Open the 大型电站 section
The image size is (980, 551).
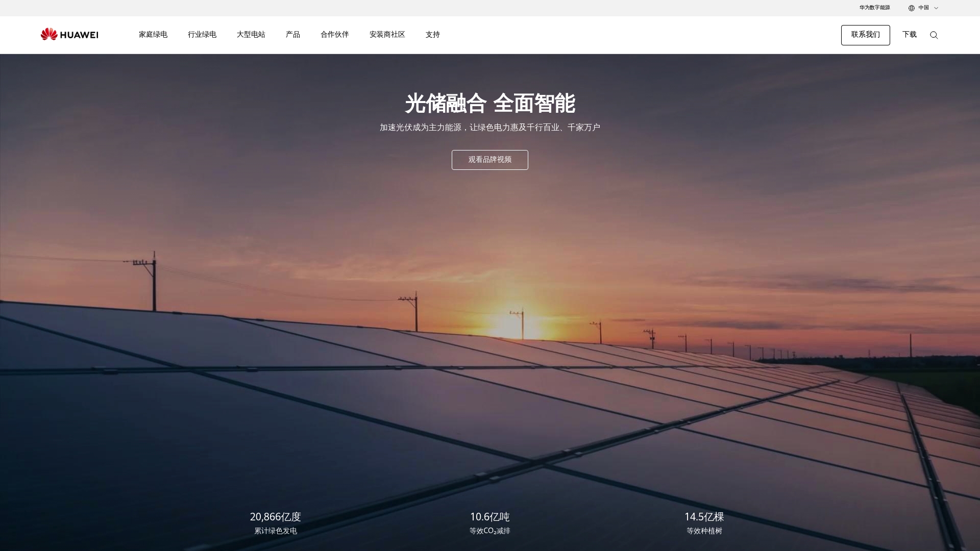pyautogui.click(x=251, y=35)
